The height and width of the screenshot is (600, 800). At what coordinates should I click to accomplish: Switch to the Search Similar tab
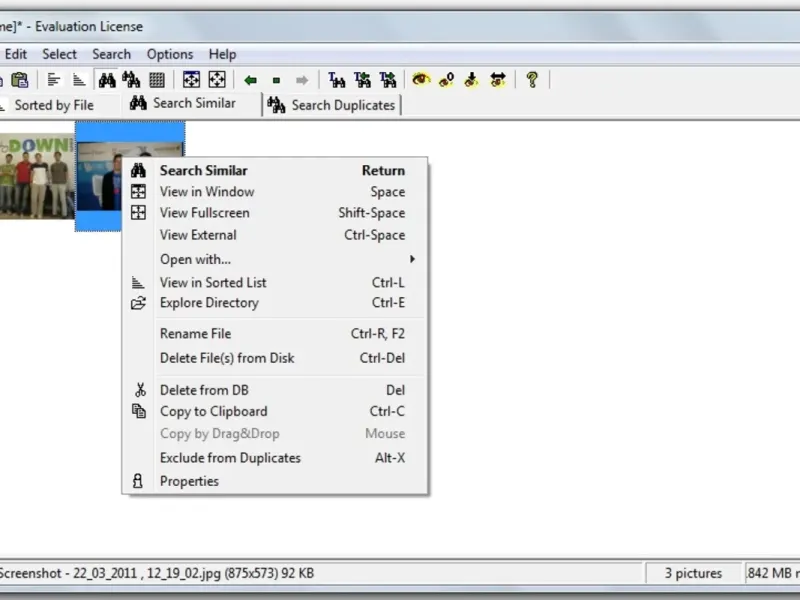(x=191, y=104)
